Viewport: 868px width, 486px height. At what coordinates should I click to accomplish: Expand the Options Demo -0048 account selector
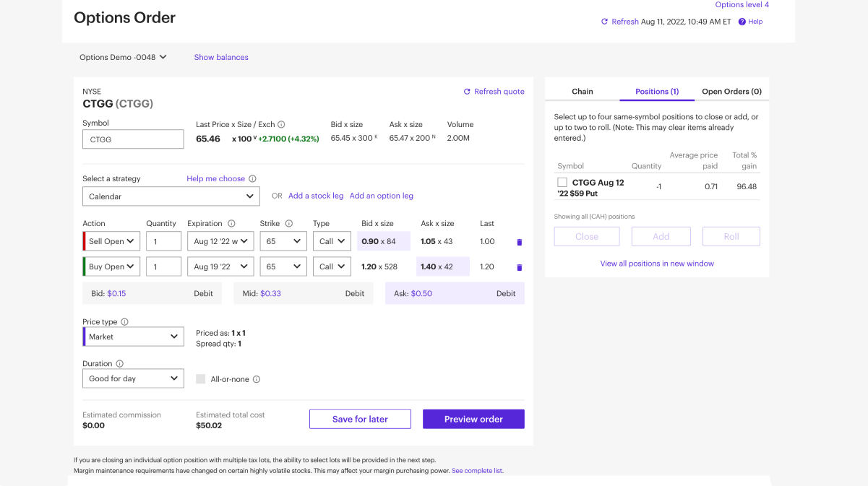click(x=123, y=57)
